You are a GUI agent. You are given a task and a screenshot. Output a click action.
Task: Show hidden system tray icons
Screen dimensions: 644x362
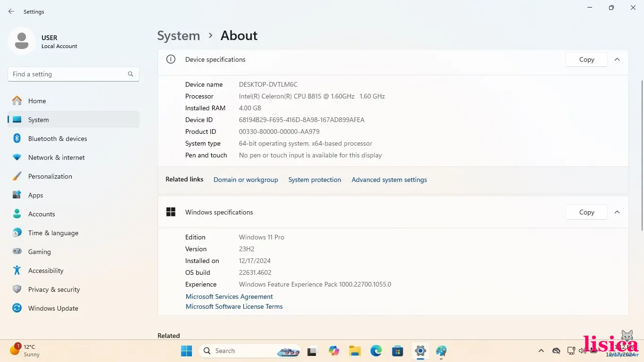point(541,351)
